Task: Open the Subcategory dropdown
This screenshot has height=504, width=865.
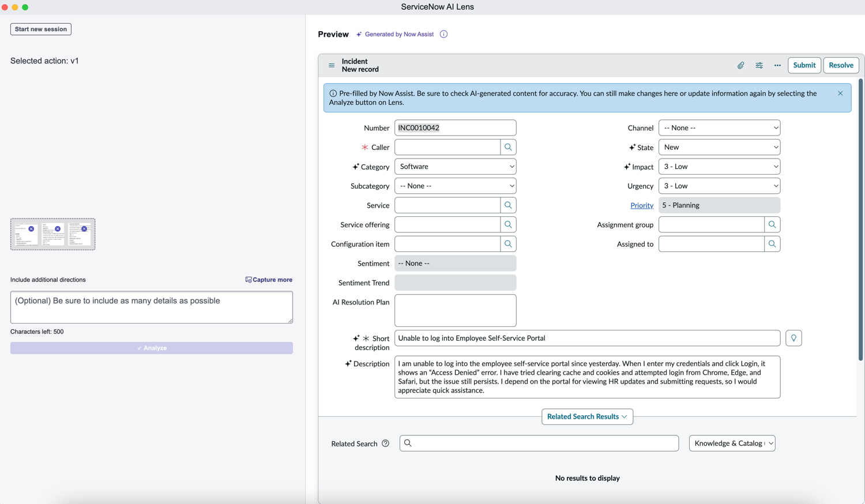Action: 455,186
